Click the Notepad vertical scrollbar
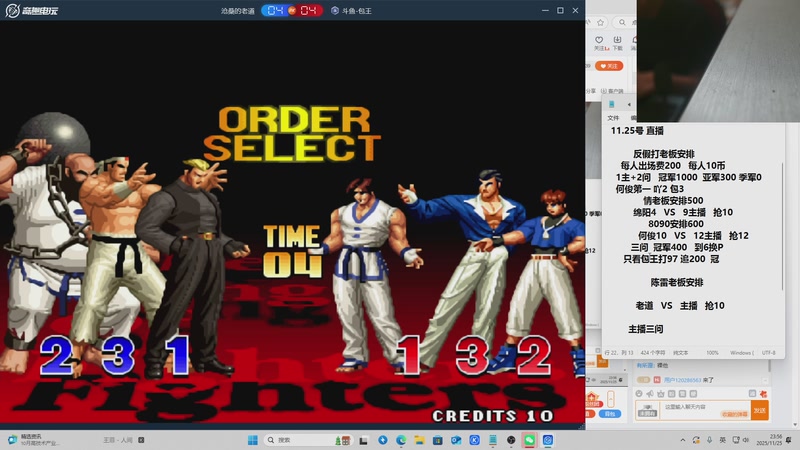 [782, 227]
